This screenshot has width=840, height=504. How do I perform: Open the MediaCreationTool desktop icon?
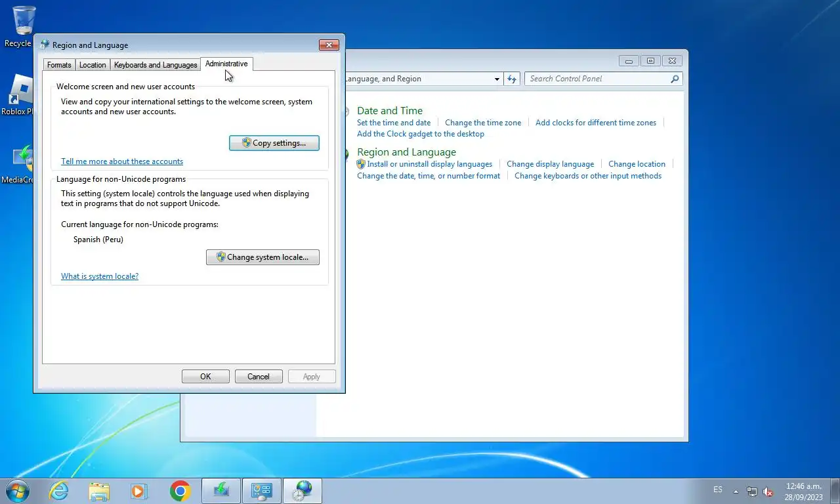point(18,164)
